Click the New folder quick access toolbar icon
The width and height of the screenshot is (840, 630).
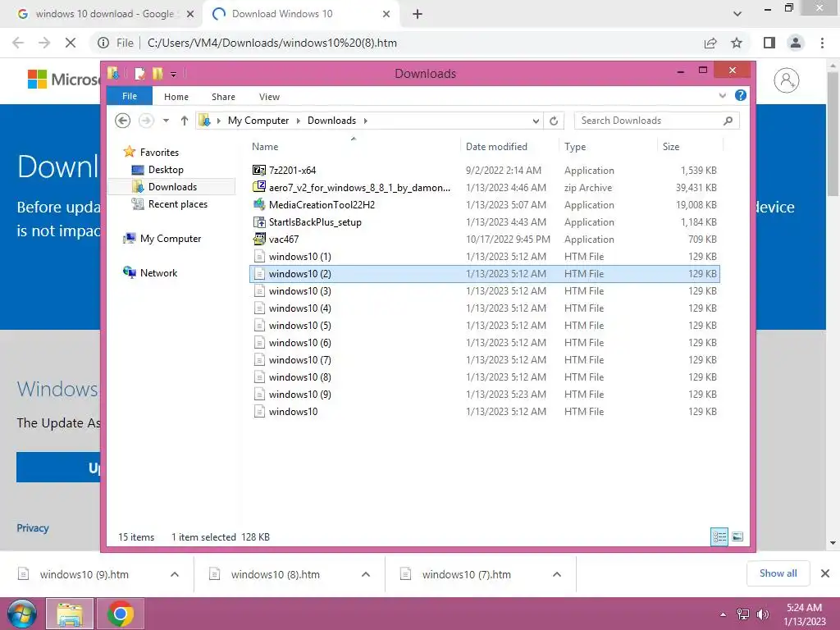click(157, 73)
